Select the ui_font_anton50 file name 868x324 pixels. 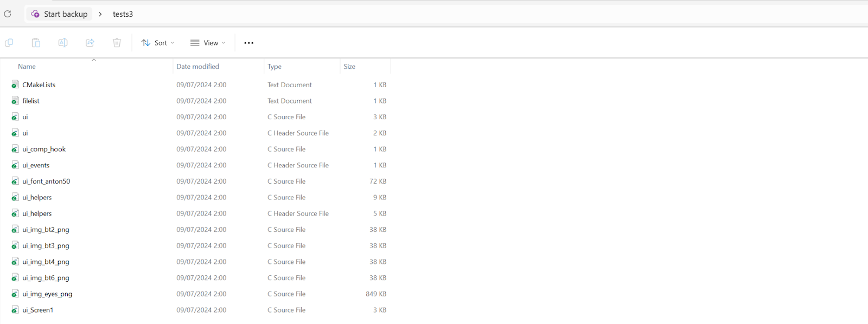point(46,182)
